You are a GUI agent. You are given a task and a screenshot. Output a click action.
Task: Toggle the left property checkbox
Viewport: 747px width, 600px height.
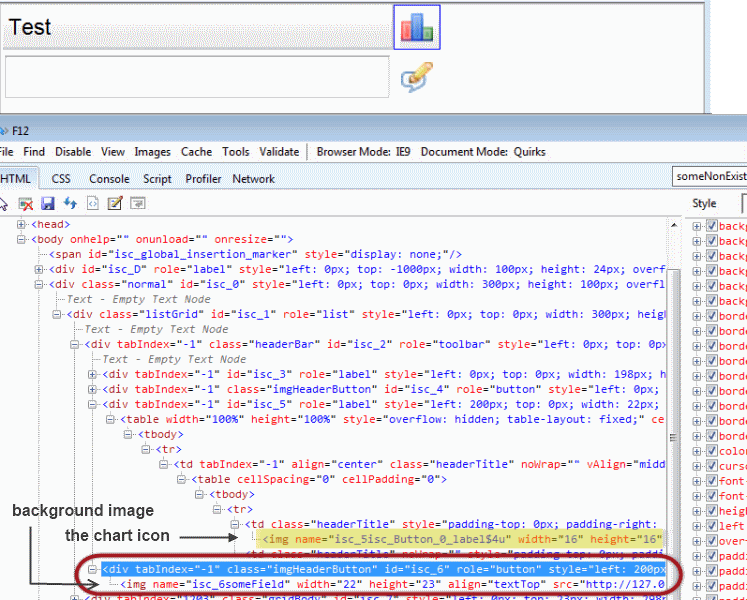tap(712, 526)
